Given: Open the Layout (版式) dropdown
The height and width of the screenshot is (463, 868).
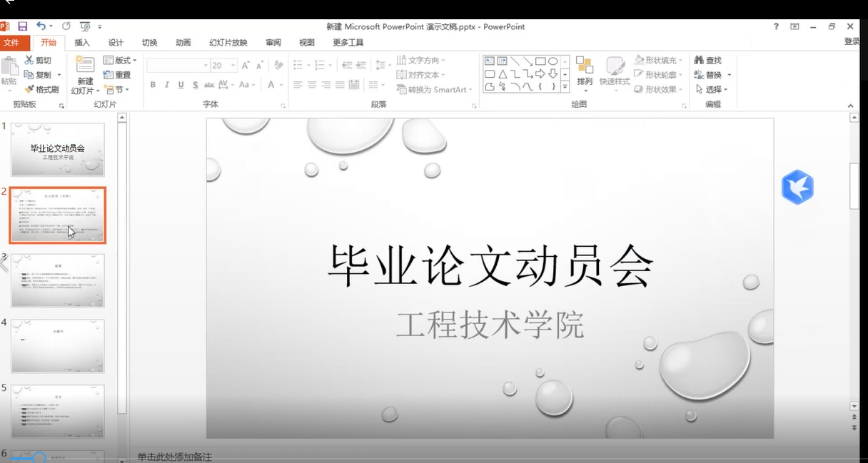Looking at the screenshot, I should click(119, 61).
